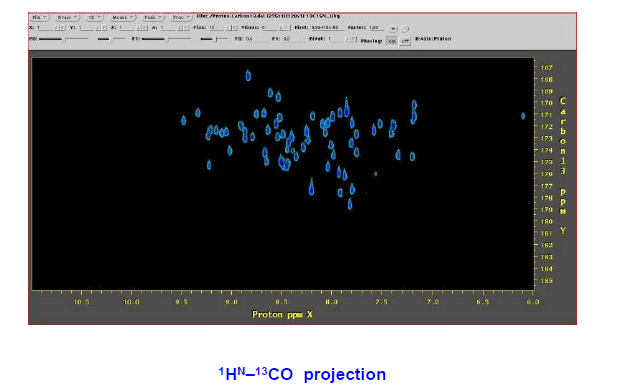
Task: Click the X-Axis: Proton label
Action: click(x=433, y=39)
